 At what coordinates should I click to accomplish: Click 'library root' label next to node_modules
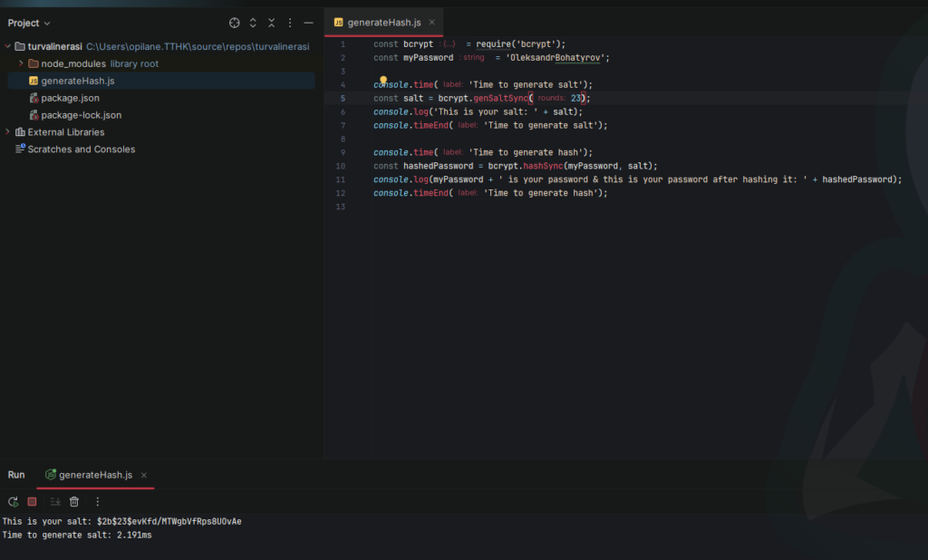click(134, 63)
